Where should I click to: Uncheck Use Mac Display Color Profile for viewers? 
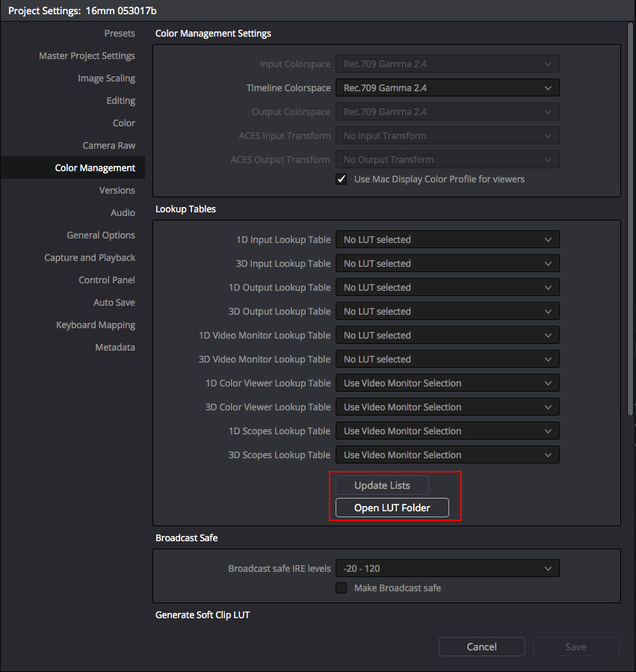click(x=342, y=179)
